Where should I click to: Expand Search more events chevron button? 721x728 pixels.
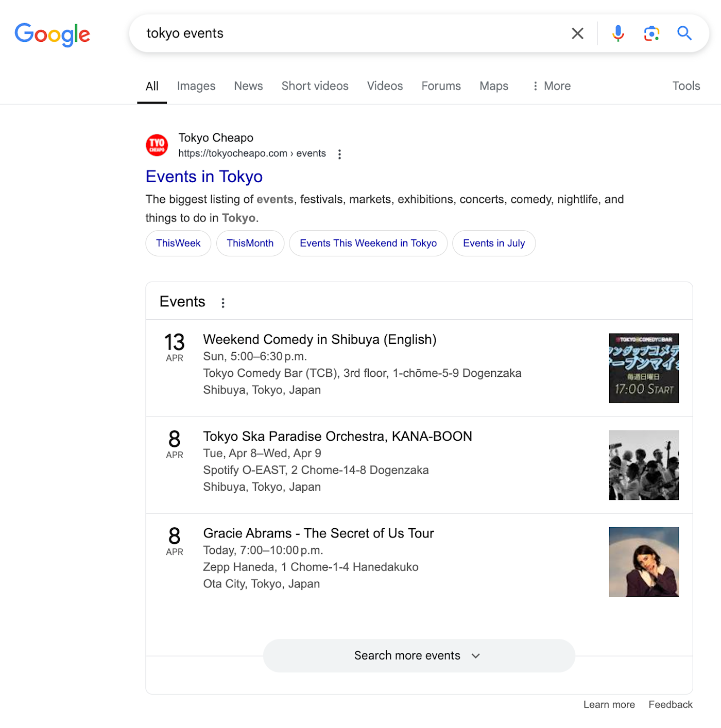[419, 655]
